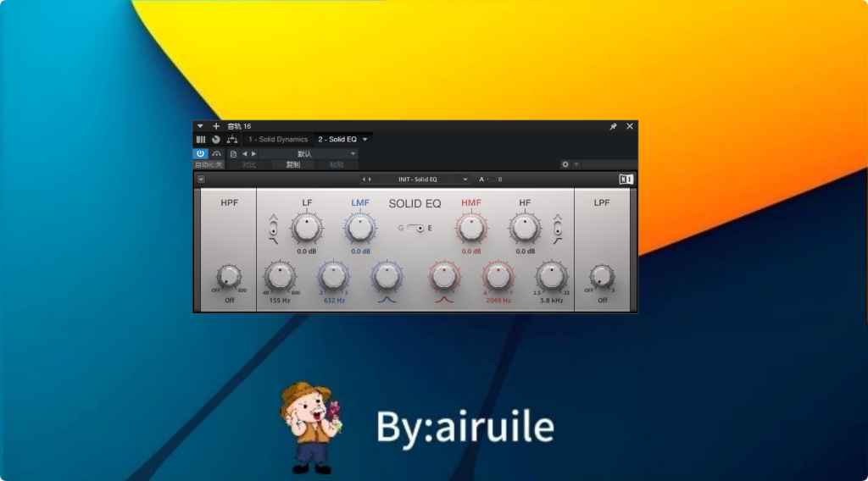
Task: Click the red HMF 0.0 dB value
Action: pos(471,251)
